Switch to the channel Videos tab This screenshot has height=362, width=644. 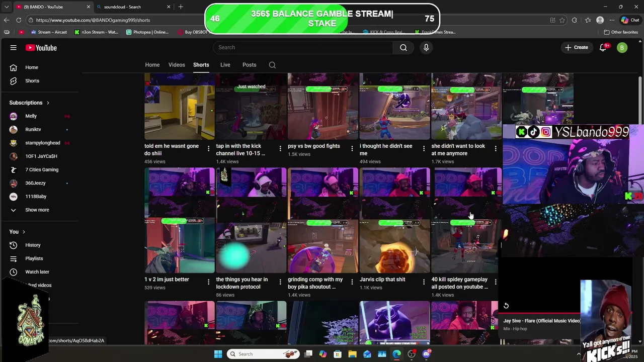pos(177,65)
